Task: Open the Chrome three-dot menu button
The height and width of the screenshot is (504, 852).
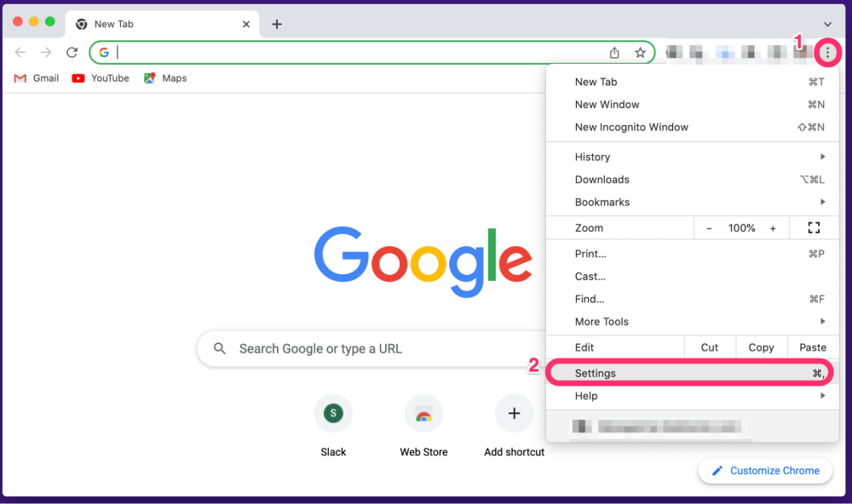Action: pyautogui.click(x=827, y=53)
